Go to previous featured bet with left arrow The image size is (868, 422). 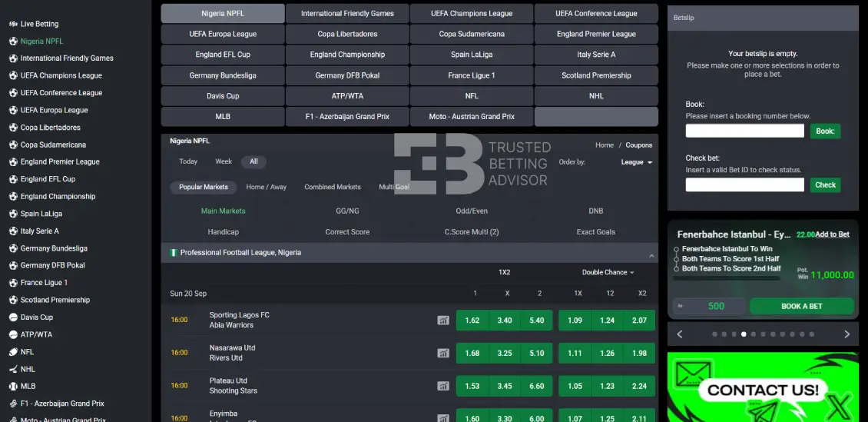tap(680, 334)
